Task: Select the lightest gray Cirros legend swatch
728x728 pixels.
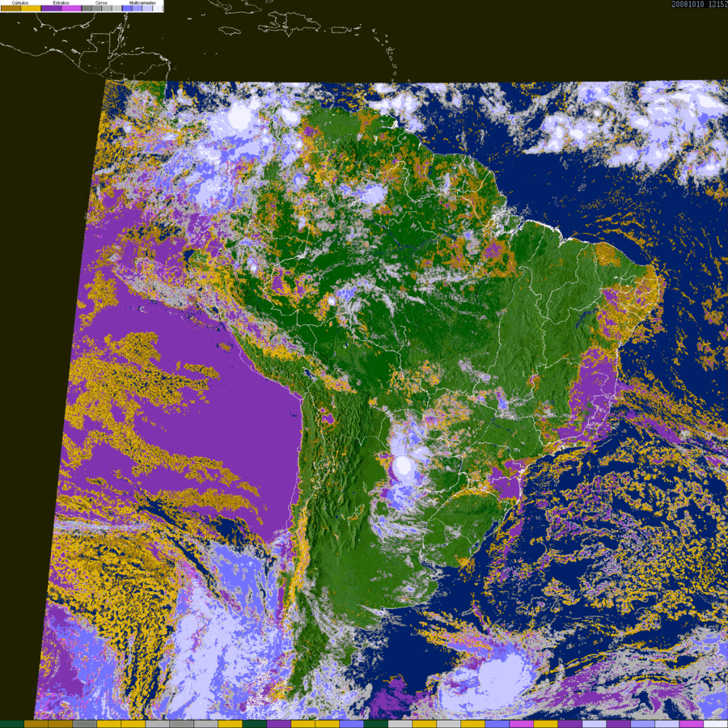Action: 116,8
